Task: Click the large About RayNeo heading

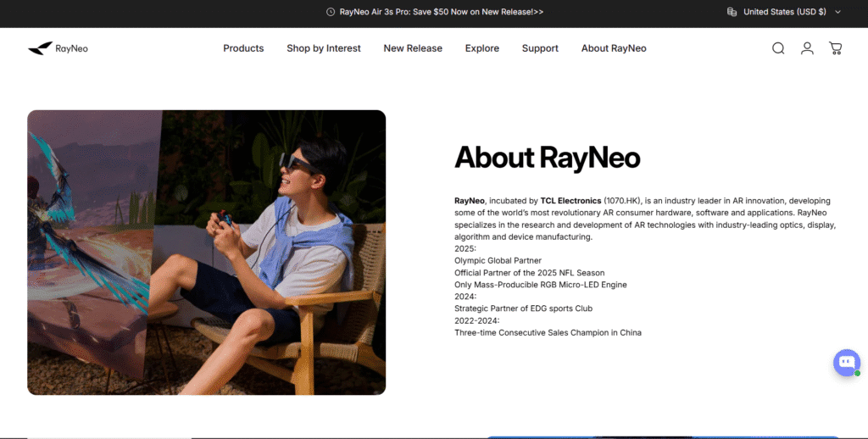Action: [x=547, y=158]
